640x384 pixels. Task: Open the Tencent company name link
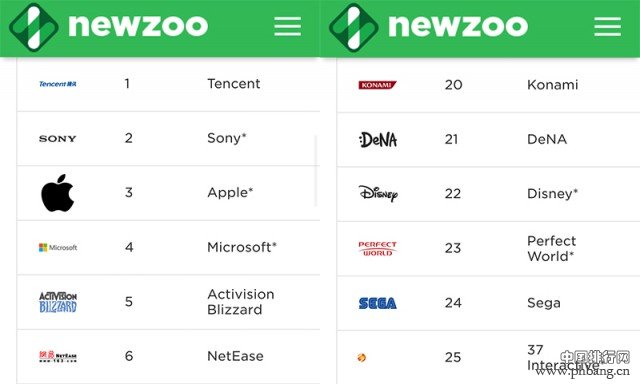click(233, 84)
